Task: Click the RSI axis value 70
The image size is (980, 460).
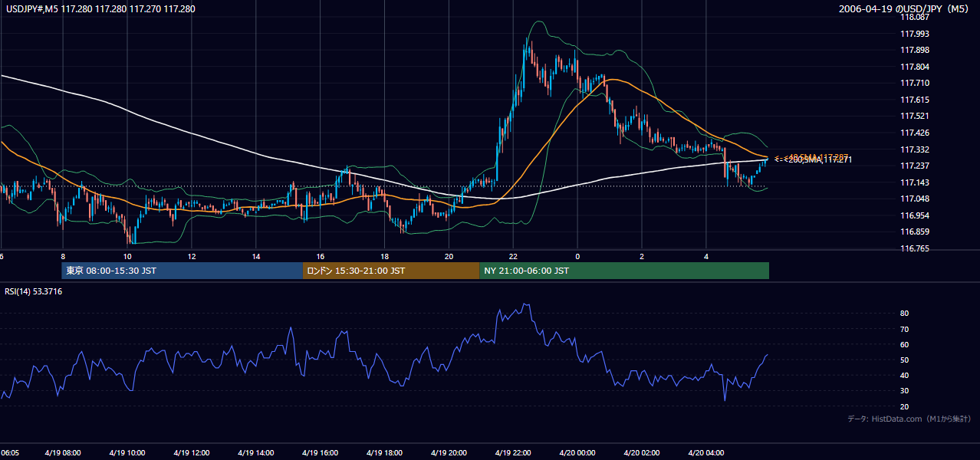Action: (x=905, y=329)
